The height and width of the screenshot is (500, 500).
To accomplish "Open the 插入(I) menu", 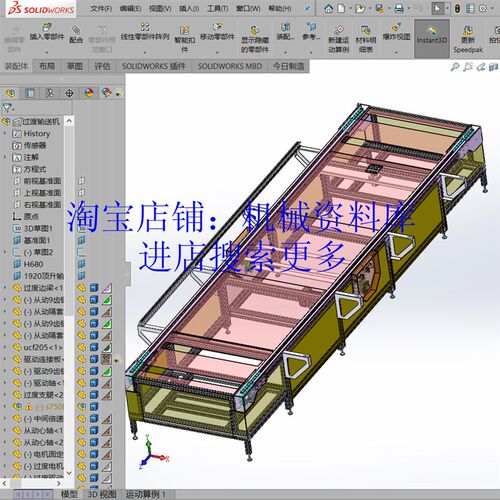I will click(189, 9).
